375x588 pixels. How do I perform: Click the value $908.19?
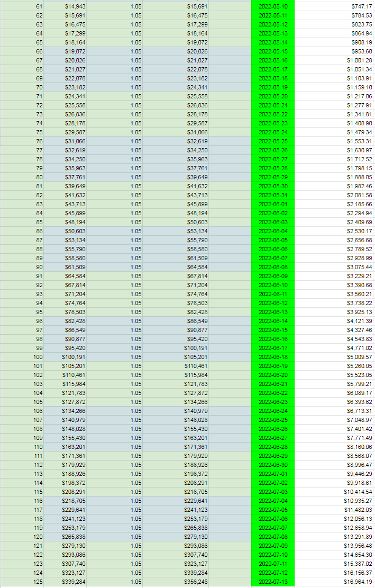[x=362, y=42]
